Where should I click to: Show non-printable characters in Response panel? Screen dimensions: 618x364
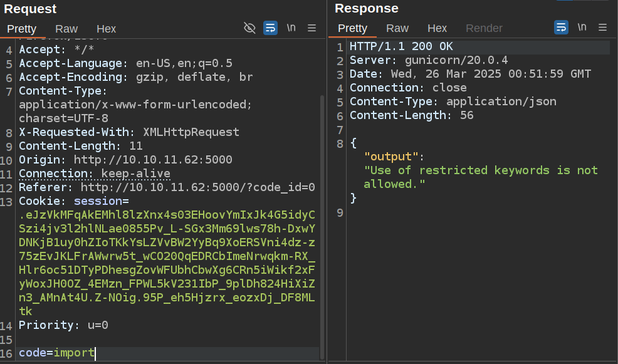tap(582, 28)
